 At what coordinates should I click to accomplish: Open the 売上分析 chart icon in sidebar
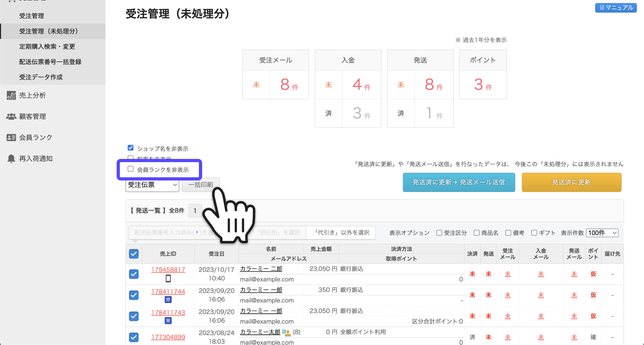coord(11,95)
